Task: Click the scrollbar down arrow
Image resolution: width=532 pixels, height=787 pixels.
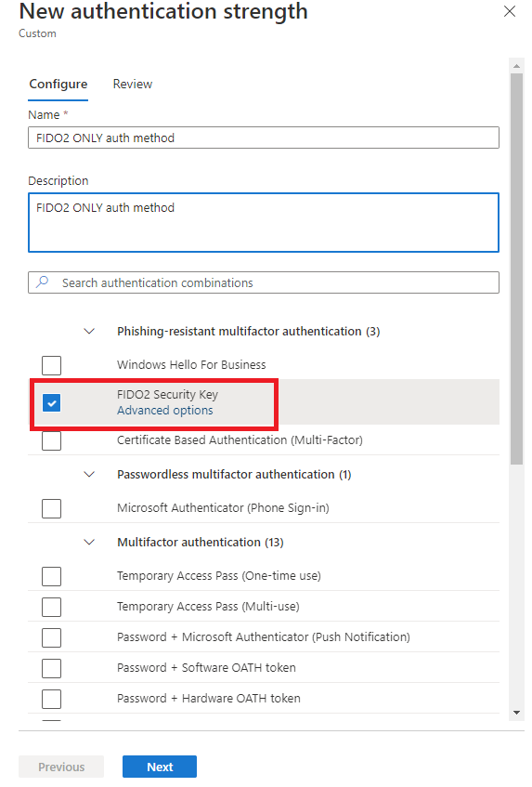Action: 516,713
